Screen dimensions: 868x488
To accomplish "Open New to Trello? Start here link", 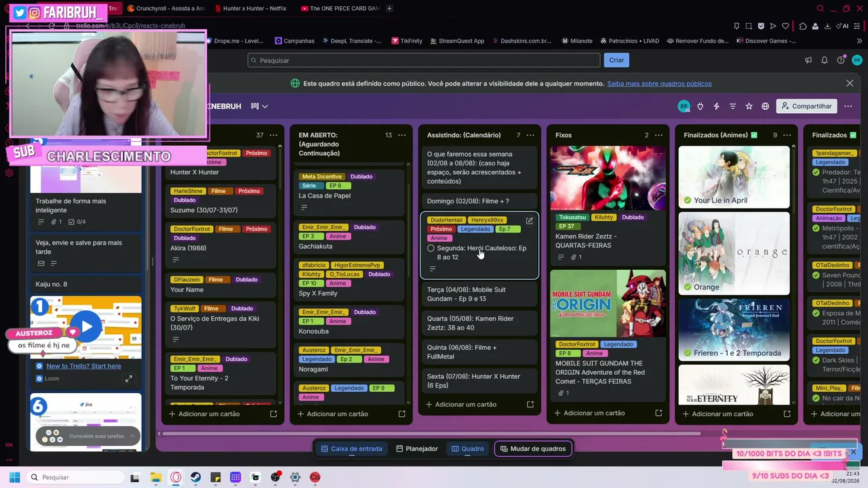I will click(x=83, y=366).
